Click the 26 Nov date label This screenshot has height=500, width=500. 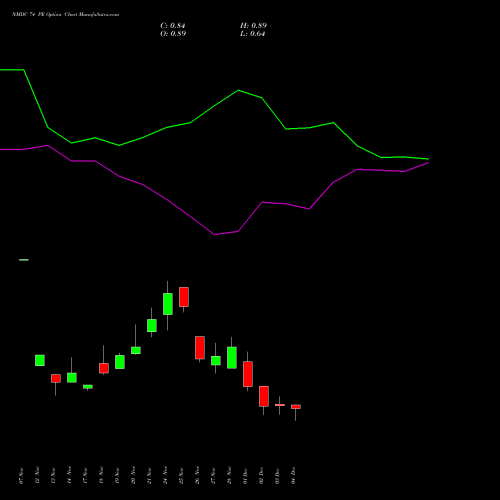click(x=198, y=476)
